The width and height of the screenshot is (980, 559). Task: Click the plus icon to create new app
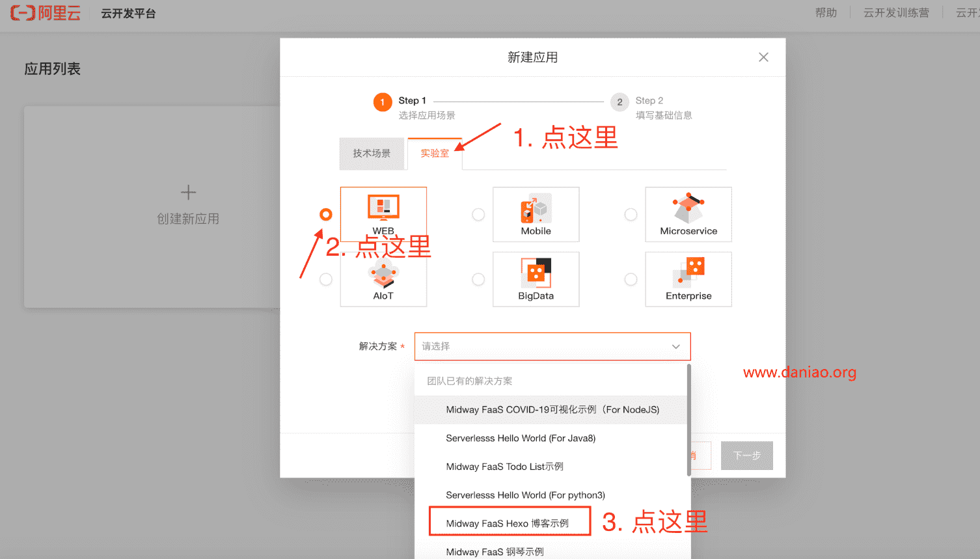coord(188,192)
